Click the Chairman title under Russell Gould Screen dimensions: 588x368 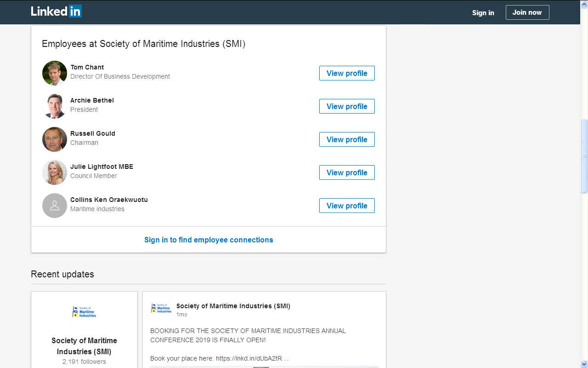tap(84, 143)
